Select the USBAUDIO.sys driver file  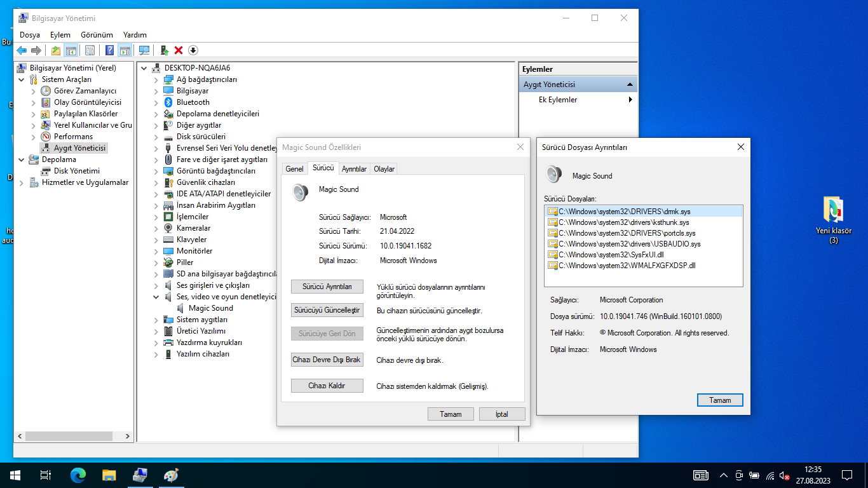pyautogui.click(x=629, y=244)
